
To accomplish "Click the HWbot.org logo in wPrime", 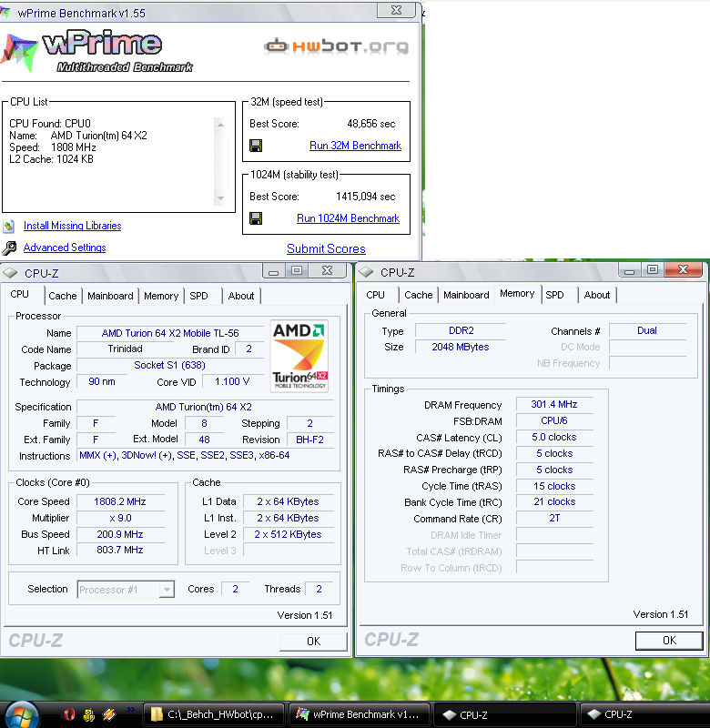I will (x=337, y=46).
